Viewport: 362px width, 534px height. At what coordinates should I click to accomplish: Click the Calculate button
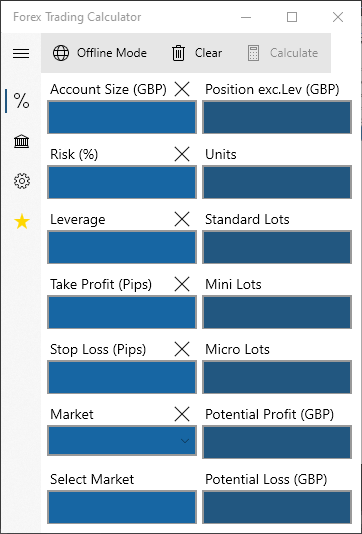point(283,53)
